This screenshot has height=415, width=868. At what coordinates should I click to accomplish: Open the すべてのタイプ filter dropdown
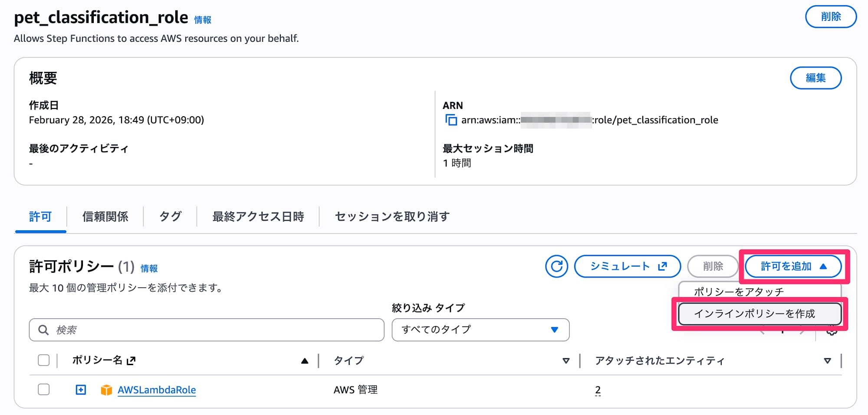480,330
